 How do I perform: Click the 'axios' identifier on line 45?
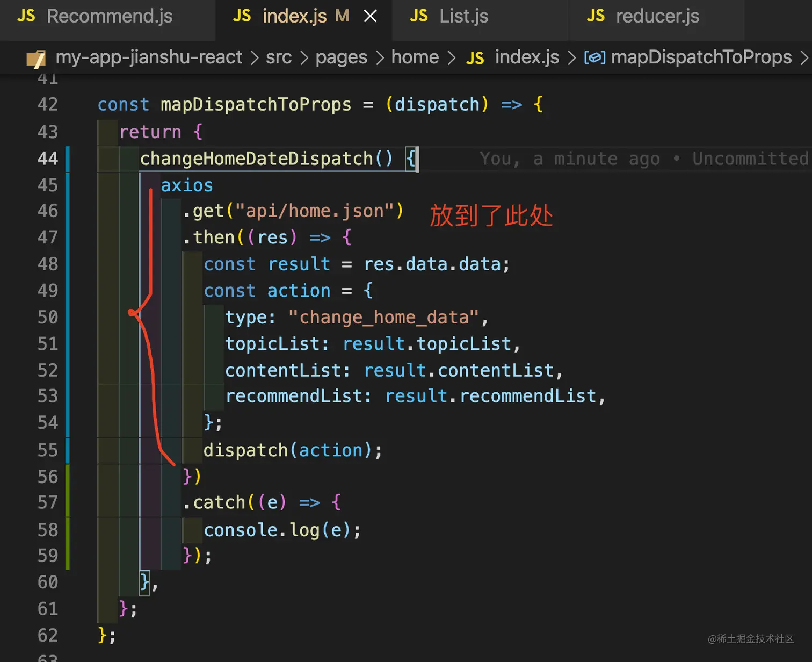(187, 185)
